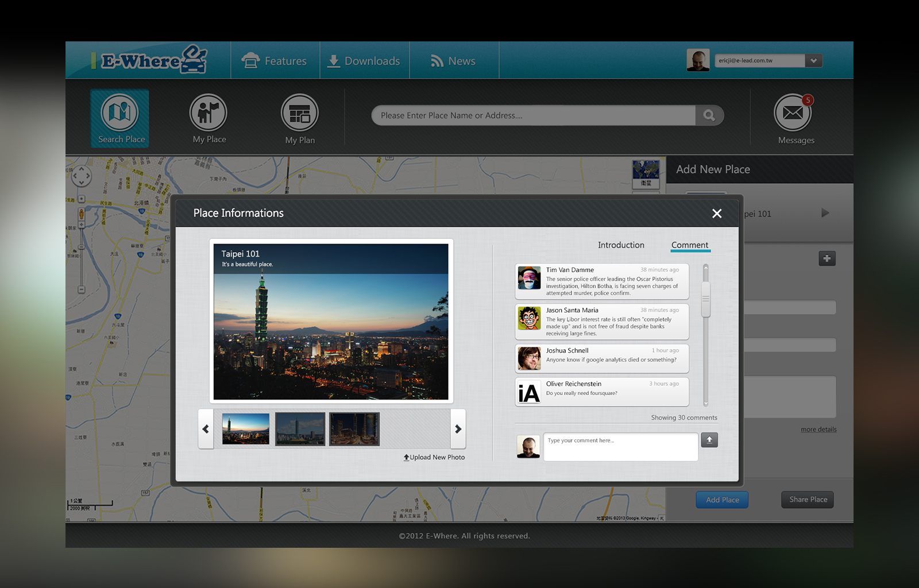Expand the account email dropdown

(x=813, y=61)
